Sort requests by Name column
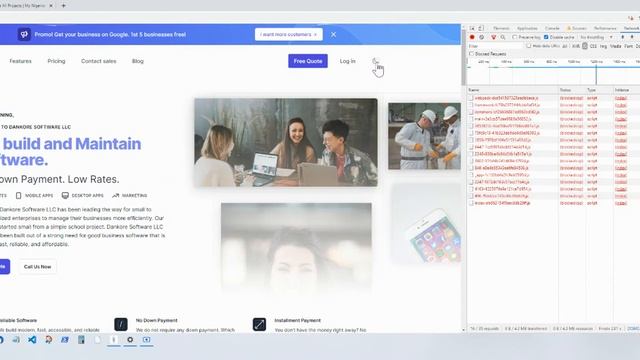Viewport: 640px width, 360px height. click(513, 90)
